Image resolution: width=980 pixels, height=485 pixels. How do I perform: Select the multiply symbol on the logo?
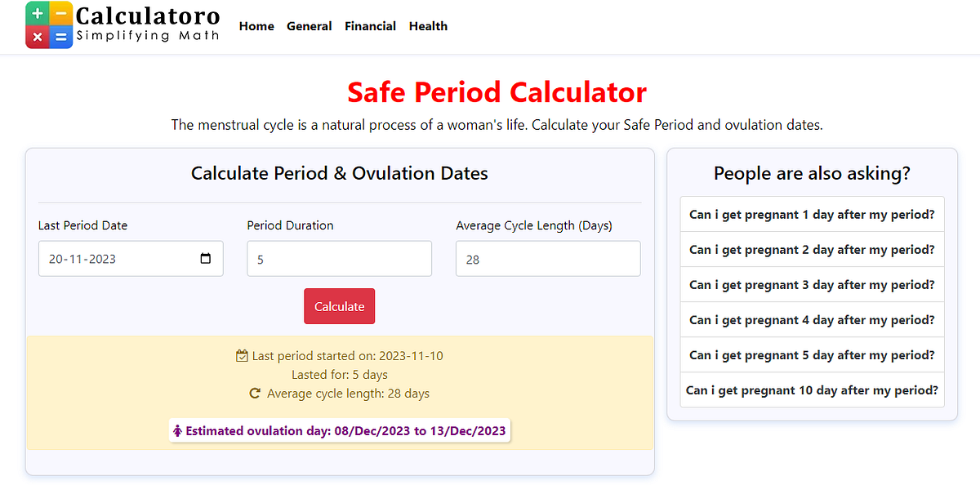pyautogui.click(x=38, y=37)
